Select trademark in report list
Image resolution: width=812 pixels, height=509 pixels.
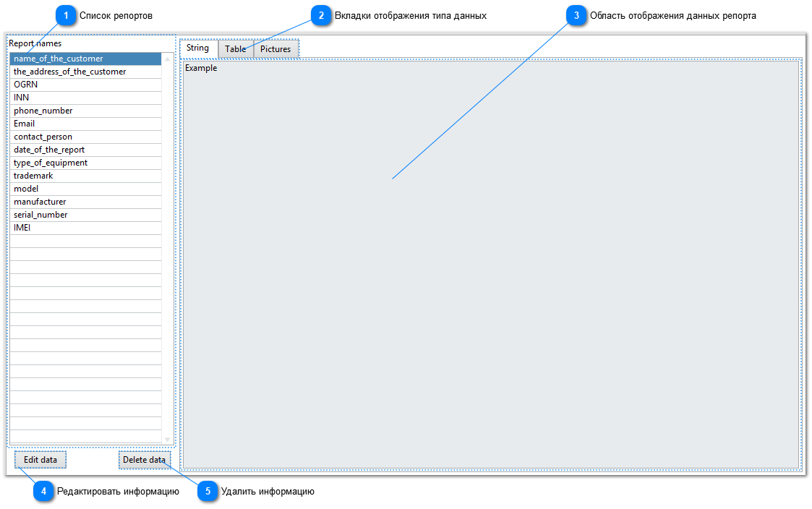click(33, 176)
